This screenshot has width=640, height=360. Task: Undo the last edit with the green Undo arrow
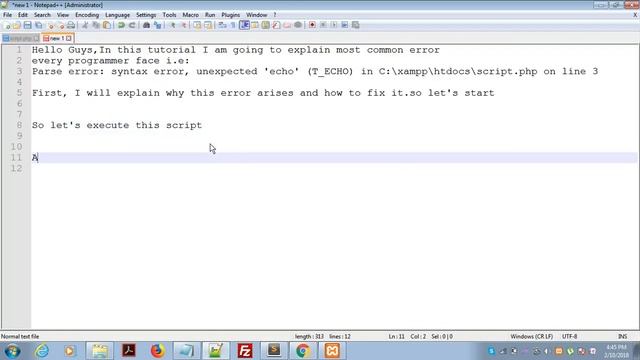pyautogui.click(x=121, y=25)
